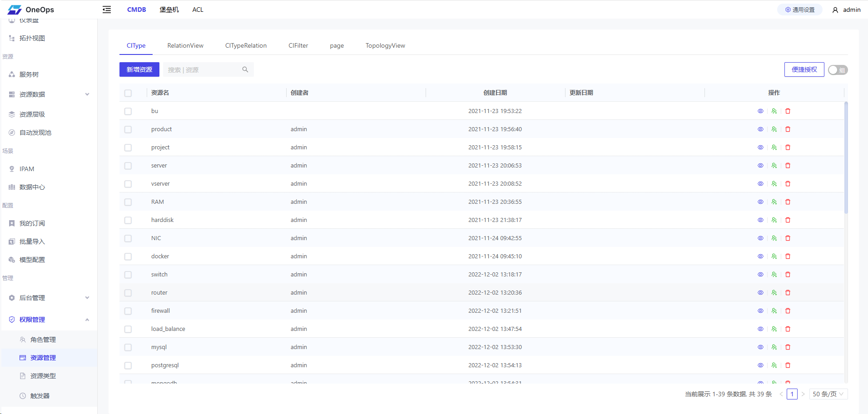Click grant icon for mysql row
The width and height of the screenshot is (868, 414).
click(774, 347)
